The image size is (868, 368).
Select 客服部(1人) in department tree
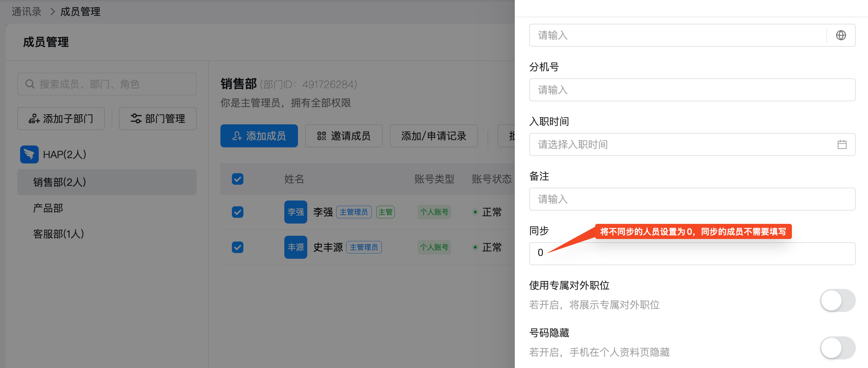tap(59, 234)
